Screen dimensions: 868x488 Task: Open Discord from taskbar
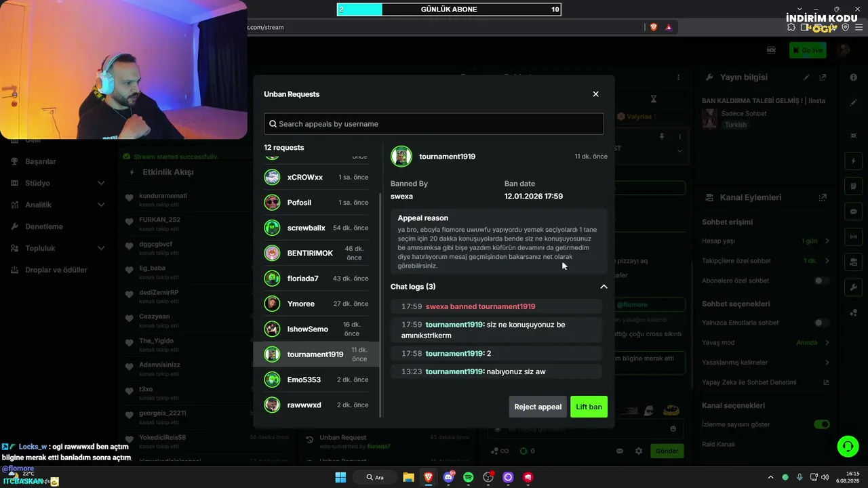448,477
